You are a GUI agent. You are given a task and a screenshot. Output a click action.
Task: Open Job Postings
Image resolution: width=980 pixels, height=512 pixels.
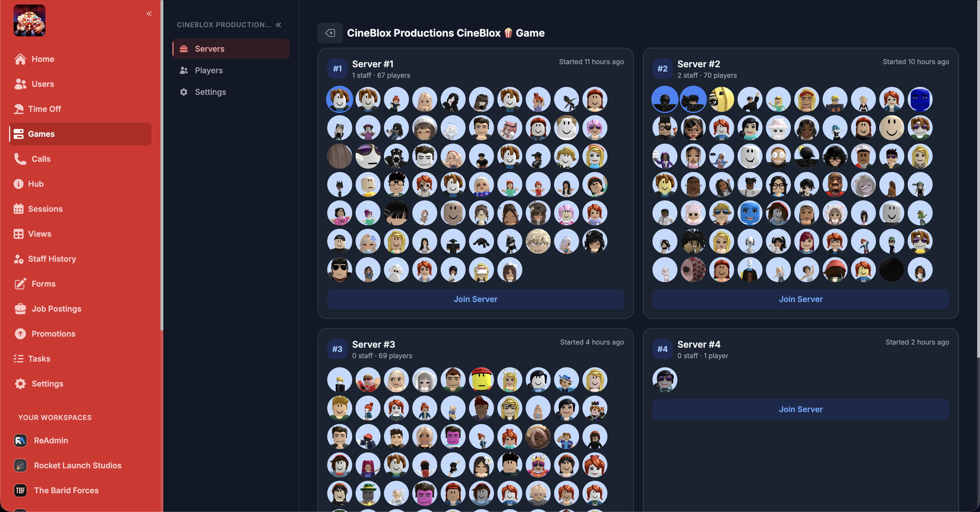click(80, 309)
